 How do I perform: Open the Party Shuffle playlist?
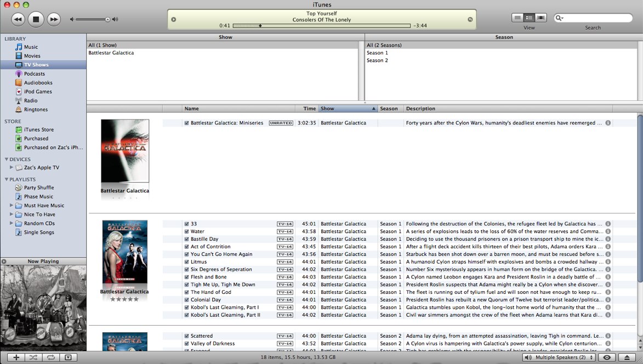pos(39,187)
